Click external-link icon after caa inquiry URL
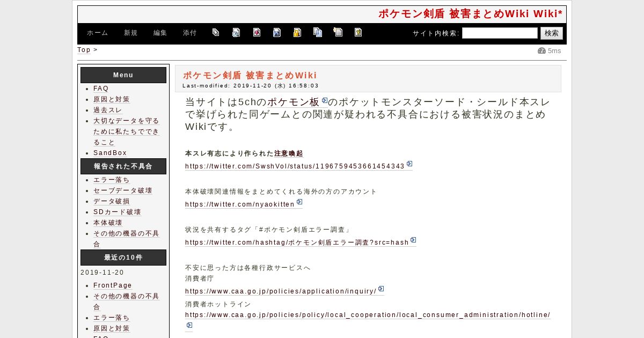 (x=381, y=289)
